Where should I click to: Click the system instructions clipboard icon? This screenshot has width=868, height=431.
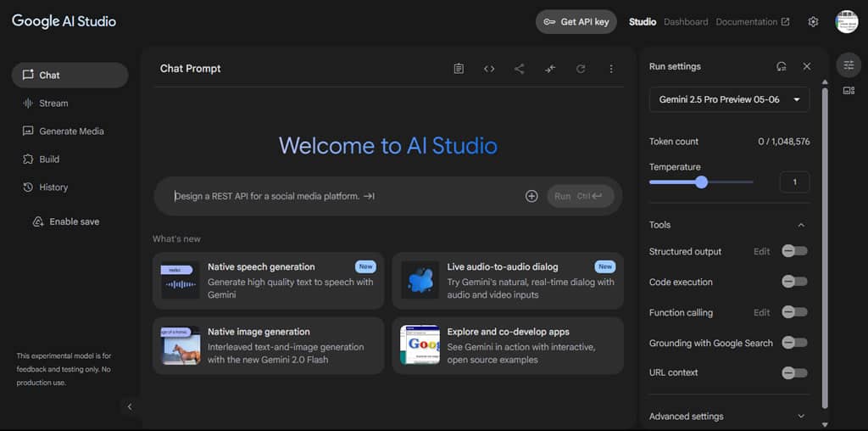459,69
